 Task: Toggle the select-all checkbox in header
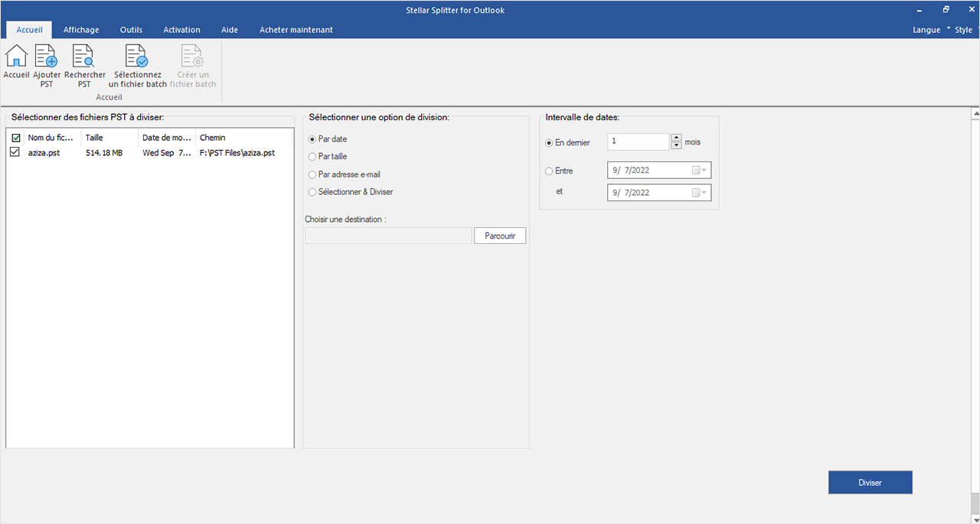pyautogui.click(x=15, y=138)
